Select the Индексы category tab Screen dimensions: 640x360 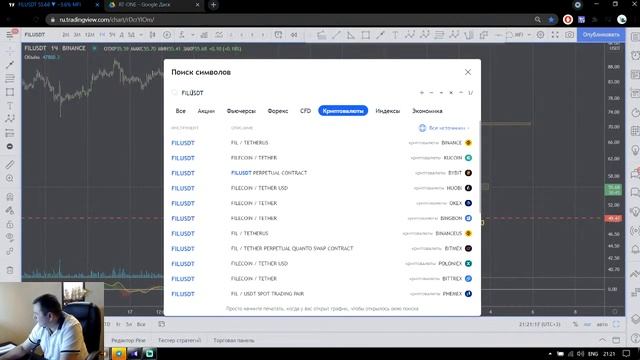[x=388, y=111]
